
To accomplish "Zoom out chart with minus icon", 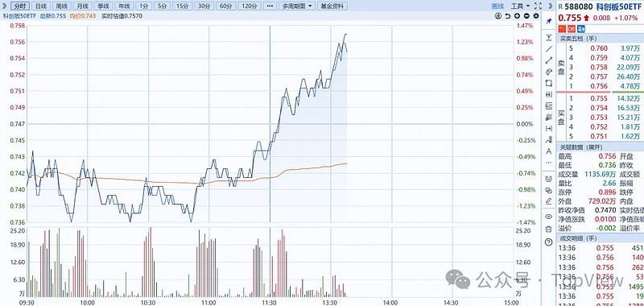I will (x=526, y=16).
